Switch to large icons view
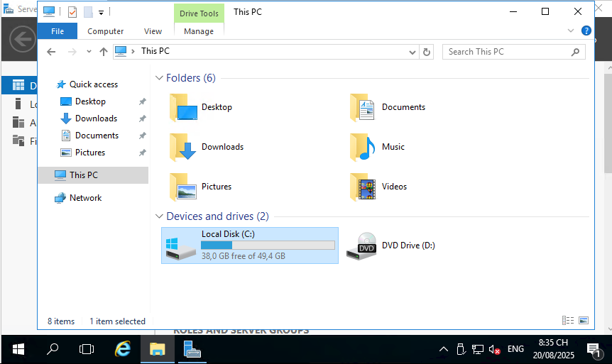Image resolution: width=612 pixels, height=364 pixels. (584, 321)
